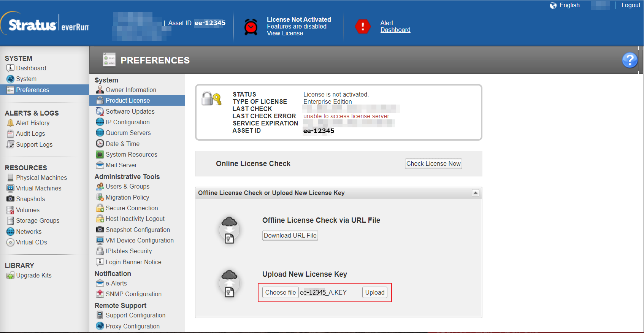The image size is (644, 333).
Task: Open the help question mark icon
Action: pyautogui.click(x=630, y=60)
